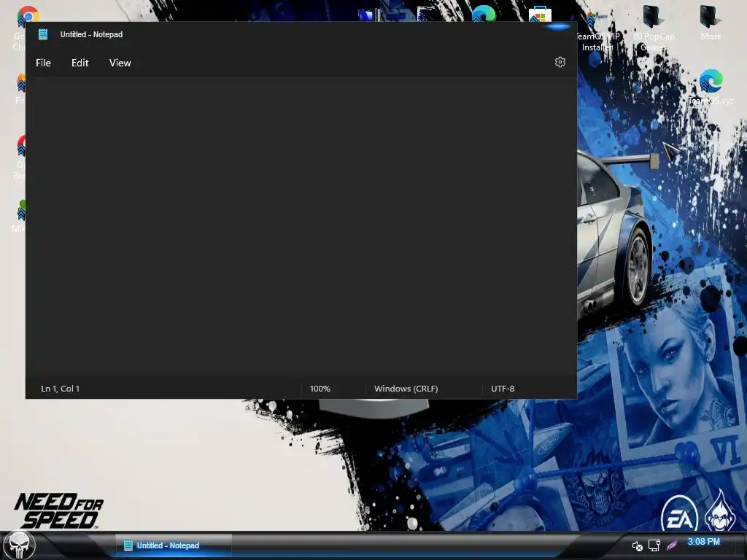The image size is (747, 560).
Task: Click inside the empty Notepad text area
Action: coord(301,226)
